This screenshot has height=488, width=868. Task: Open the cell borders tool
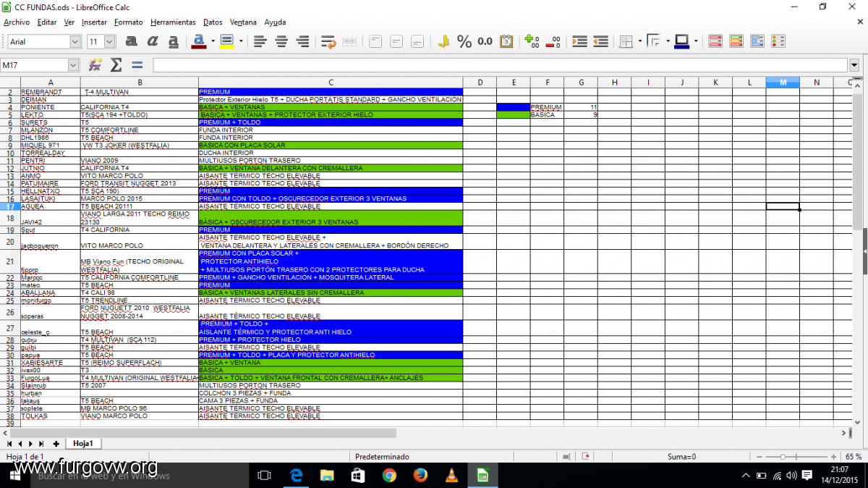point(626,41)
